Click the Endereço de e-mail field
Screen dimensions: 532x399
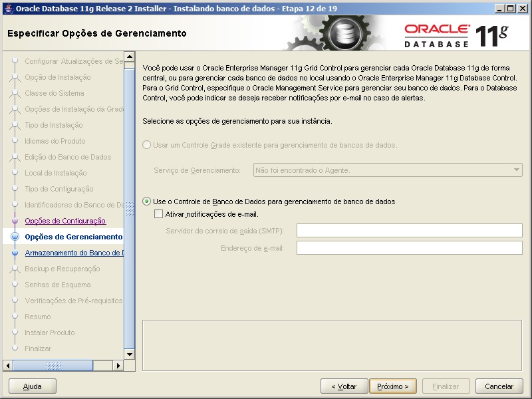point(410,248)
